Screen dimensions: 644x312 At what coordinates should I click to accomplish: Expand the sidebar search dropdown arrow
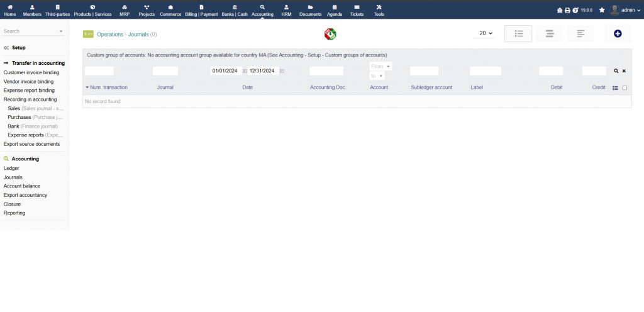click(x=61, y=31)
